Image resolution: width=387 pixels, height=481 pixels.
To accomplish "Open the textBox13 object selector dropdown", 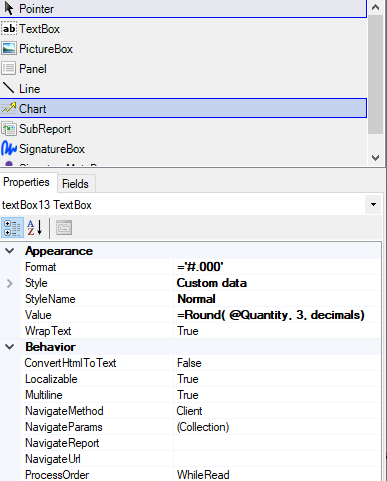I will tap(373, 205).
